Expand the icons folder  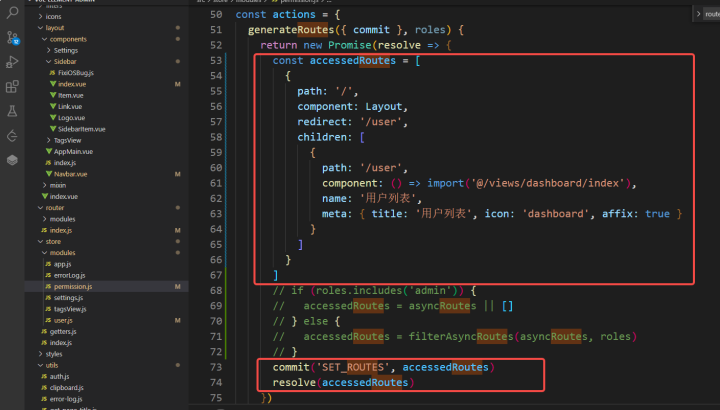[53, 17]
